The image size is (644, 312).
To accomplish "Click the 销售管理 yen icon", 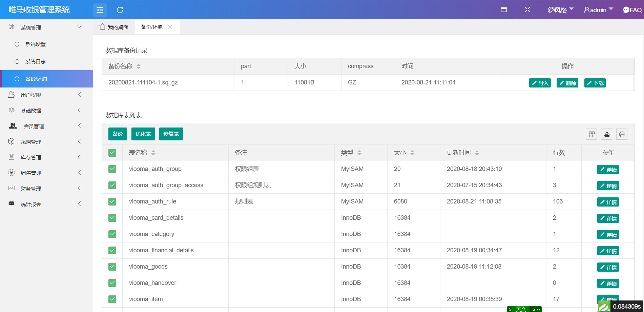I will [x=12, y=173].
